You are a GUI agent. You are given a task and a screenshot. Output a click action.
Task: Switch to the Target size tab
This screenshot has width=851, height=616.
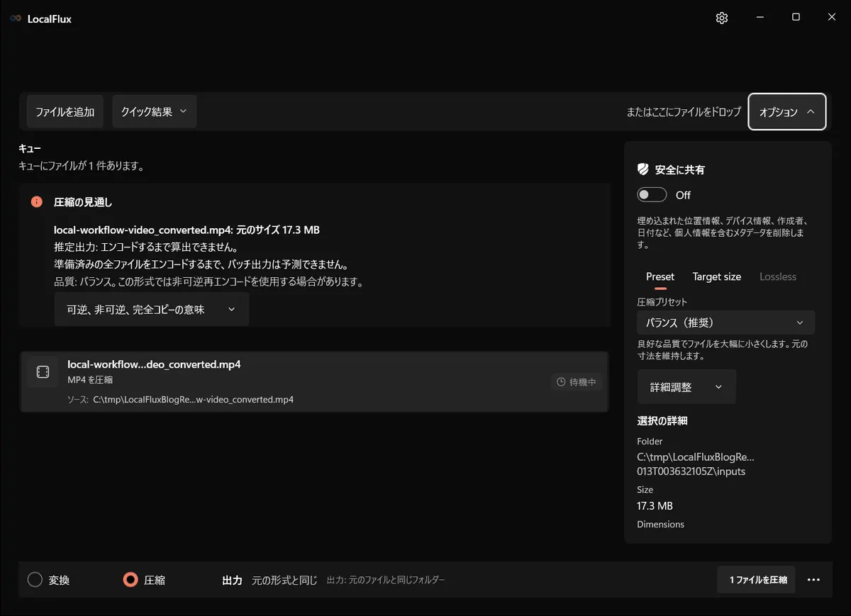[717, 276]
